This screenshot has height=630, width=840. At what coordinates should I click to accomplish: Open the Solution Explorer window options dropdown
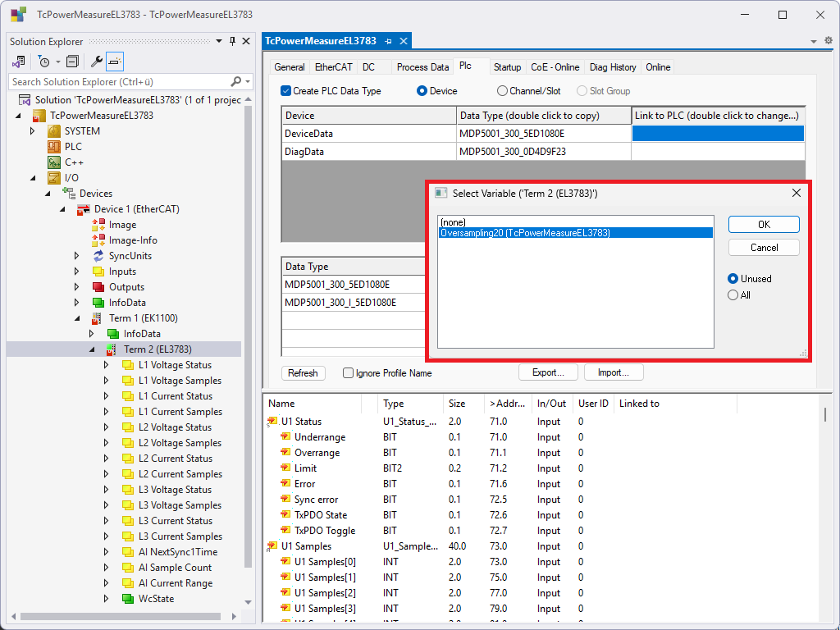219,41
